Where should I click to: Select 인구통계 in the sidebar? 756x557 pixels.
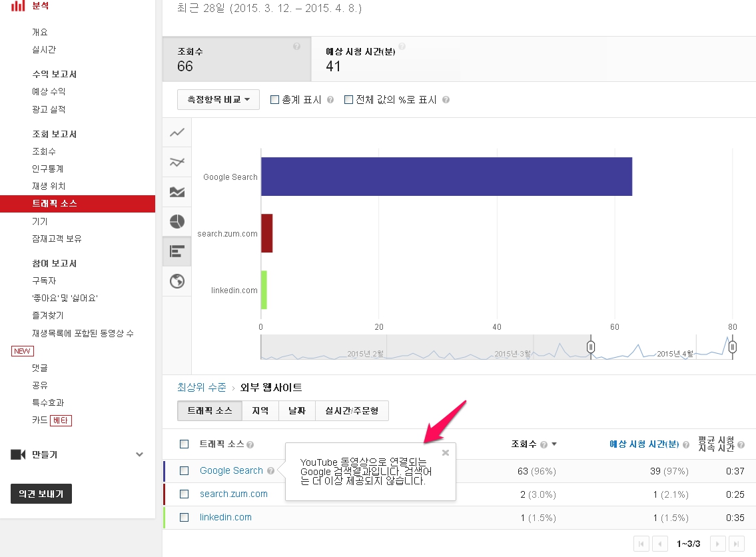click(x=48, y=169)
